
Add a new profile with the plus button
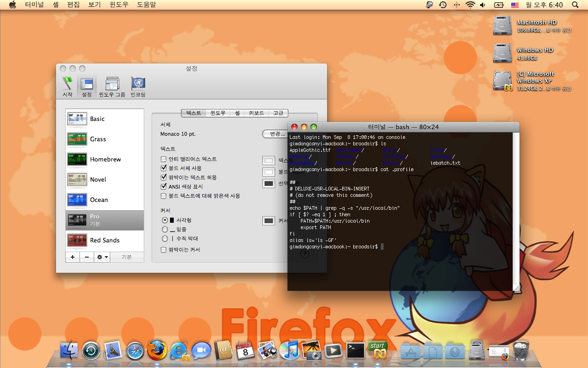click(x=72, y=257)
